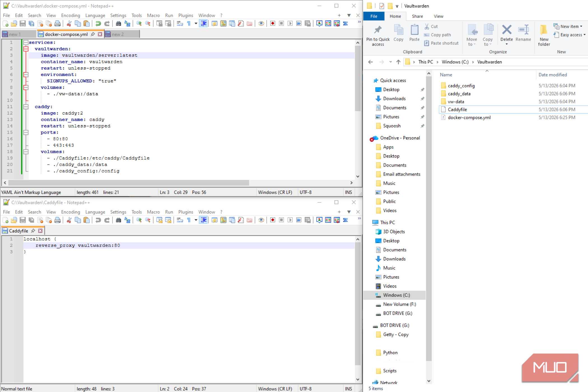The width and height of the screenshot is (588, 392).
Task: Click Replace icon in docker-compose Notepad++ toolbar
Action: coord(127,24)
